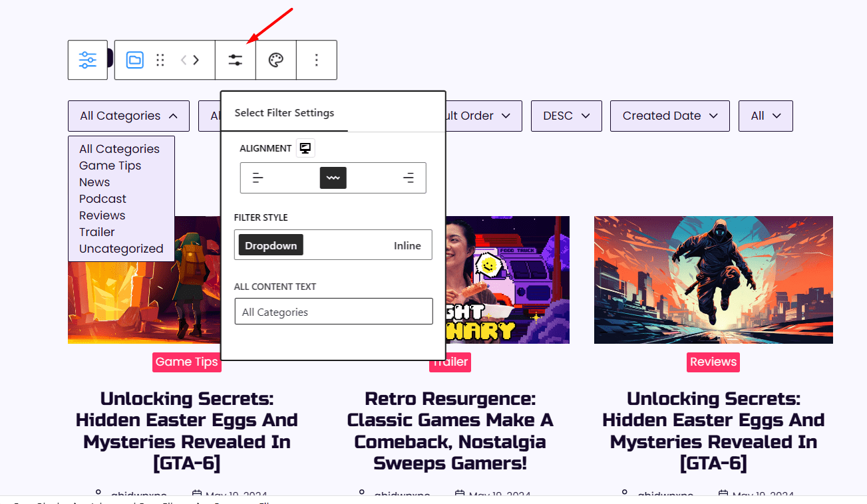Open the DESC order dropdown

566,116
